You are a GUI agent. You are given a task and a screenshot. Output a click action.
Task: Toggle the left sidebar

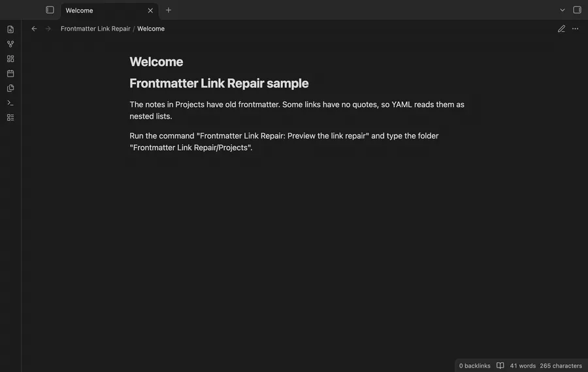point(50,10)
